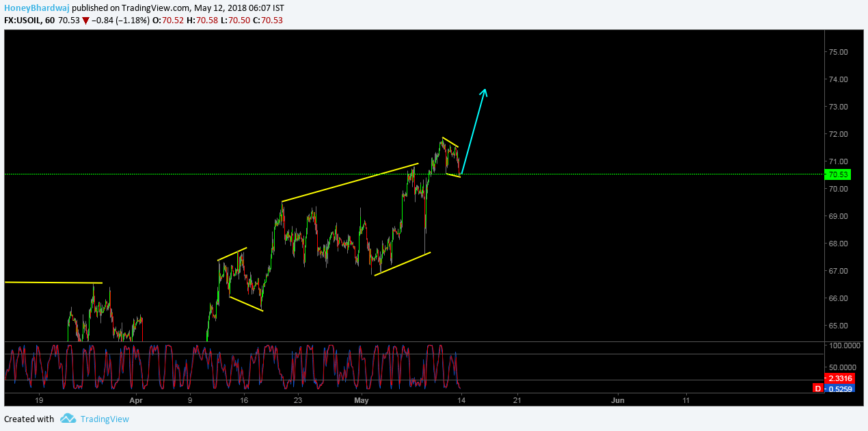The image size is (868, 431).
Task: Click the red 2.3316 indicator value
Action: [x=840, y=379]
